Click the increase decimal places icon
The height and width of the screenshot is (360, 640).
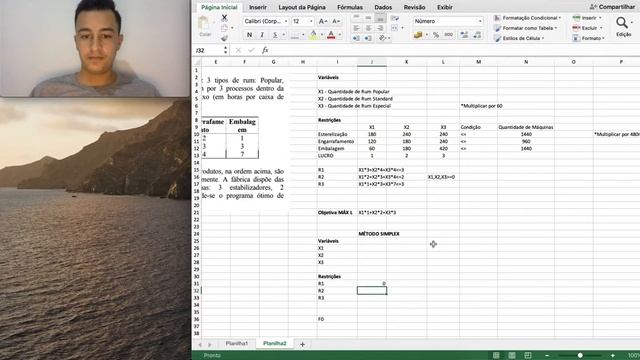point(464,35)
